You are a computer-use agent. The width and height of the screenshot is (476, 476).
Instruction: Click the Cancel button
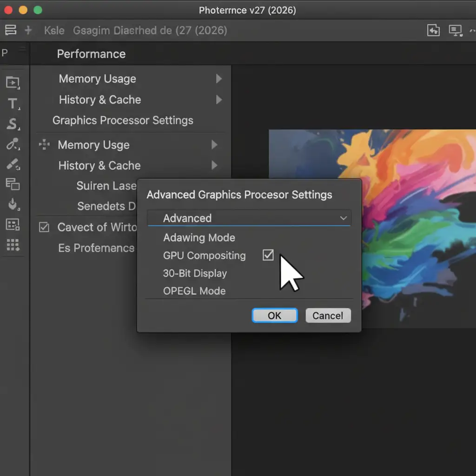[328, 316]
